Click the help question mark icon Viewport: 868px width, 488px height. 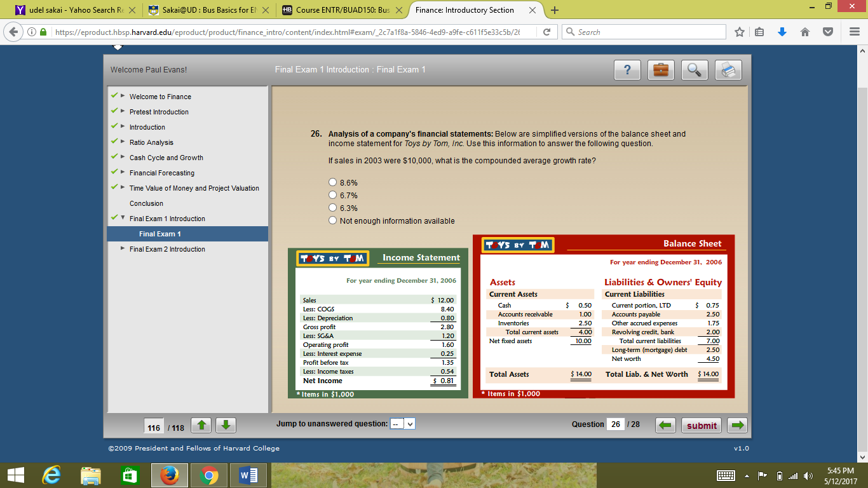pos(627,71)
